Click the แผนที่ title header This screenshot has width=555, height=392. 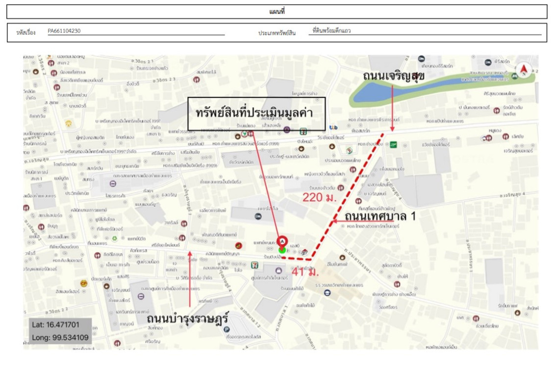(x=277, y=12)
